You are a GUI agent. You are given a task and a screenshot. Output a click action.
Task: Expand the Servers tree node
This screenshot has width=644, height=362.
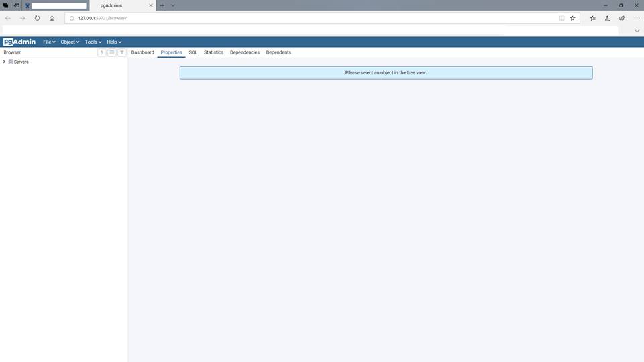[5, 62]
